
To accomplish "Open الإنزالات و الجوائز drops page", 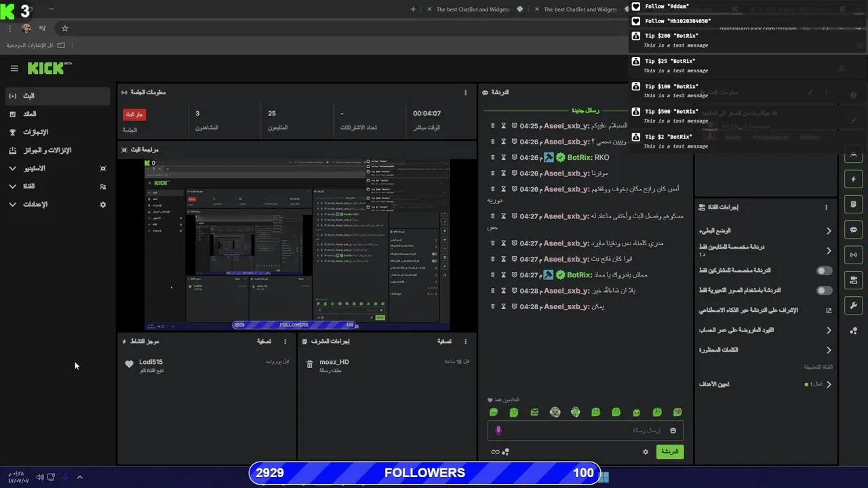I will 58,150.
